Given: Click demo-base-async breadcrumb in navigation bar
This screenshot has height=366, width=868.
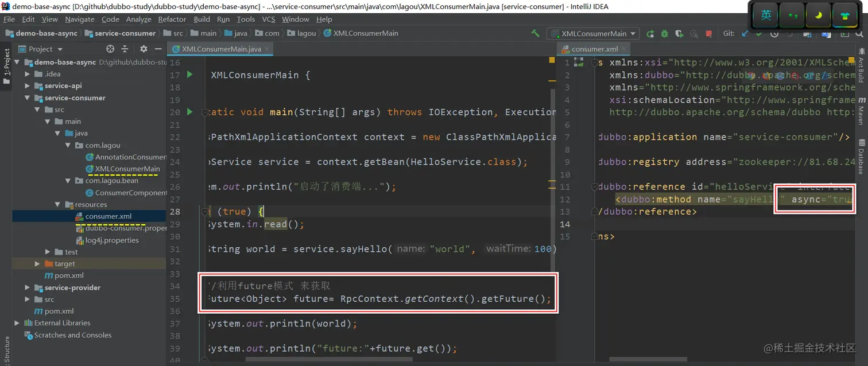Looking at the screenshot, I should [x=41, y=33].
